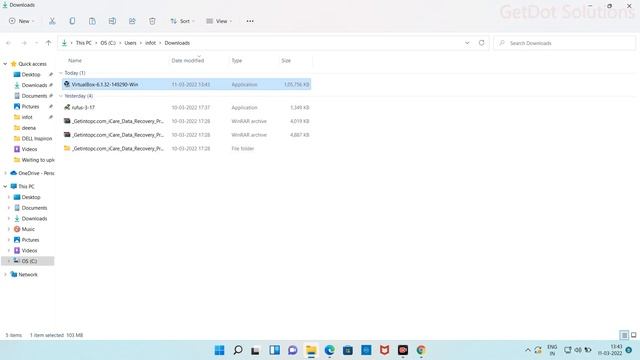Open Videos under Quick access
This screenshot has width=640, height=360.
coord(29,149)
